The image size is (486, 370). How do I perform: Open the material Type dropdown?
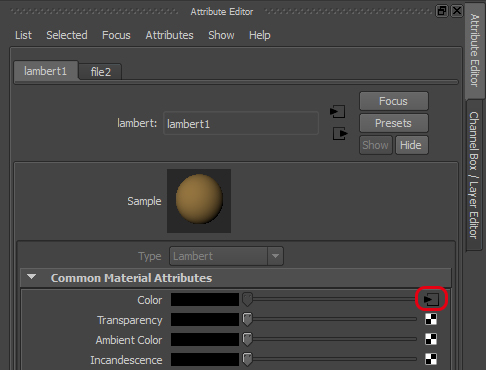coord(226,256)
